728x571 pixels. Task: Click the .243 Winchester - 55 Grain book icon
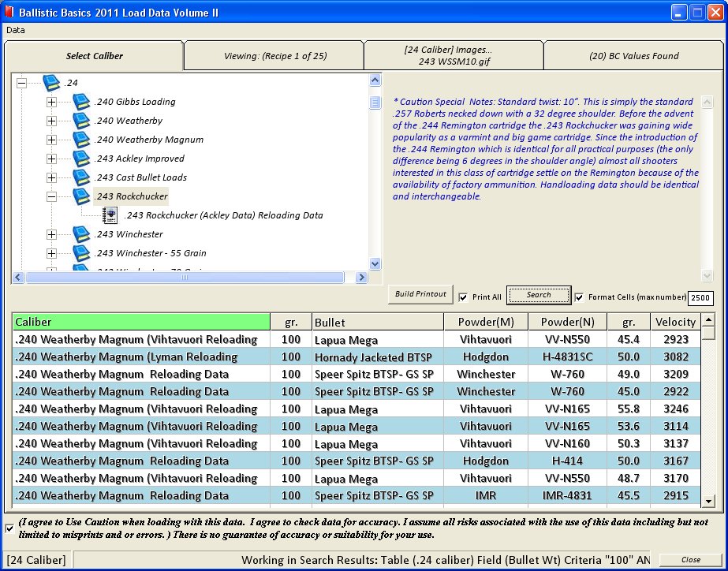pos(82,253)
